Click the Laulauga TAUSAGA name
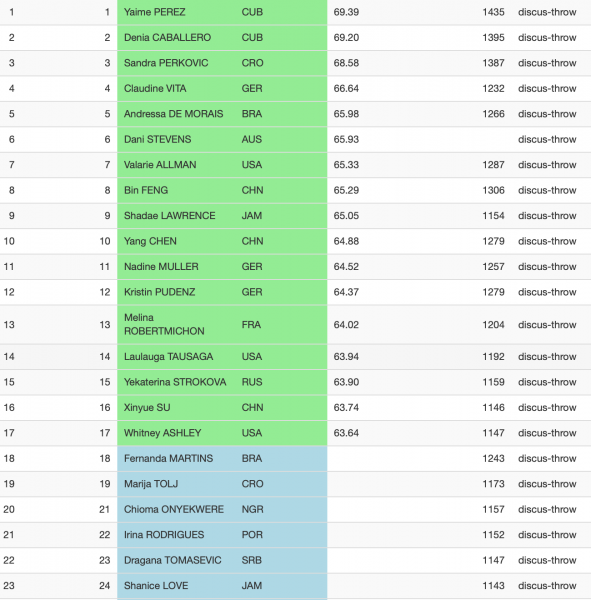 pos(168,357)
